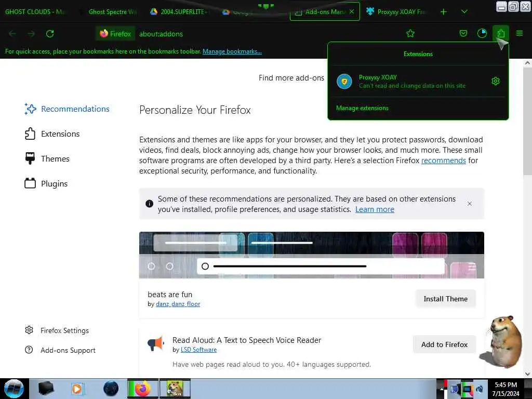The width and height of the screenshot is (532, 399).
Task: Open the Themes sidebar category
Action: pyautogui.click(x=47, y=159)
